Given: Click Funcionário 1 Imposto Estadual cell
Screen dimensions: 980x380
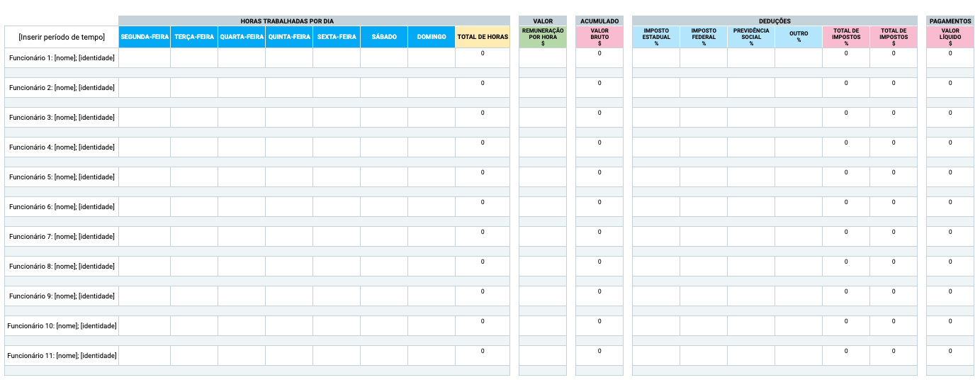Looking at the screenshot, I should coord(656,58).
